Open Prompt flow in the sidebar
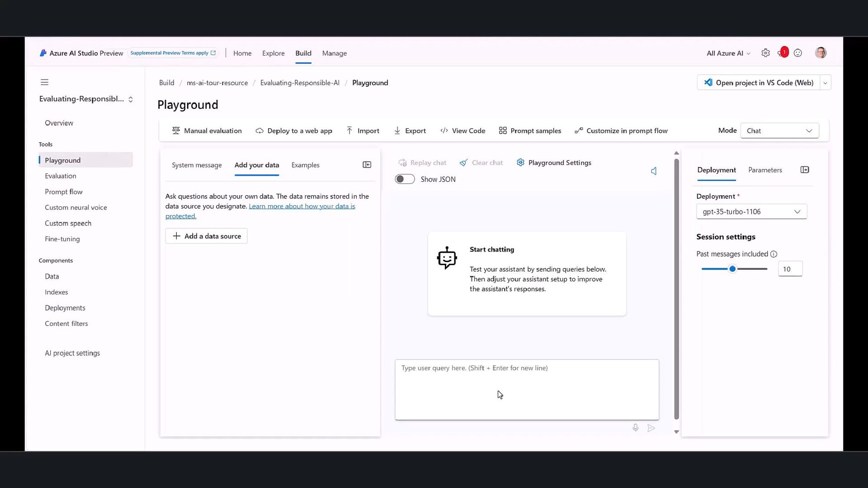This screenshot has width=868, height=488. coord(64,192)
